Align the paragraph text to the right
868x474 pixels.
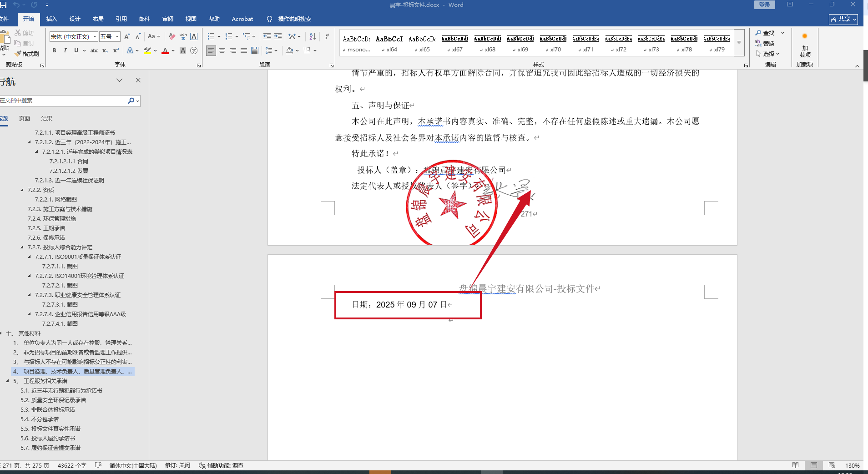click(x=233, y=50)
